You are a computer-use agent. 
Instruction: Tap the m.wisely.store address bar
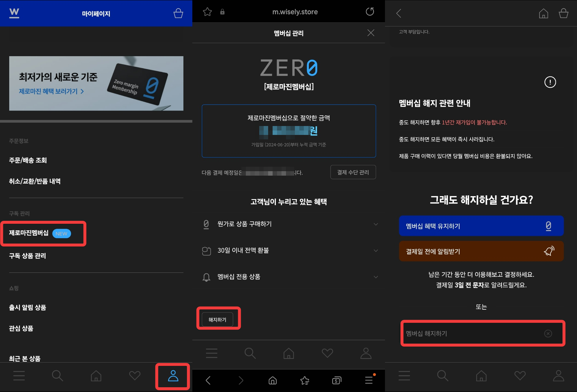tap(295, 12)
